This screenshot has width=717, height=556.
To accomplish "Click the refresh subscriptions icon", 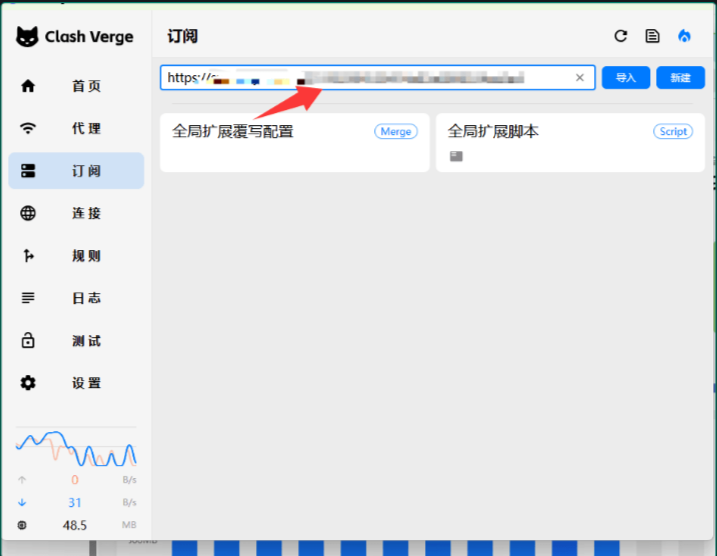I will pyautogui.click(x=621, y=36).
